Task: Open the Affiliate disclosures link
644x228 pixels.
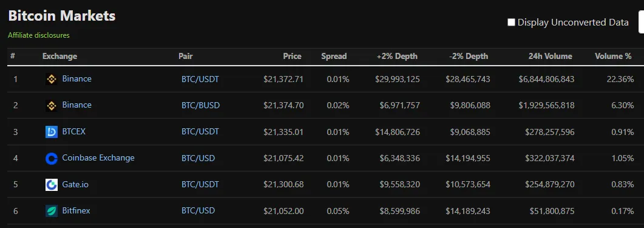Action: 39,35
